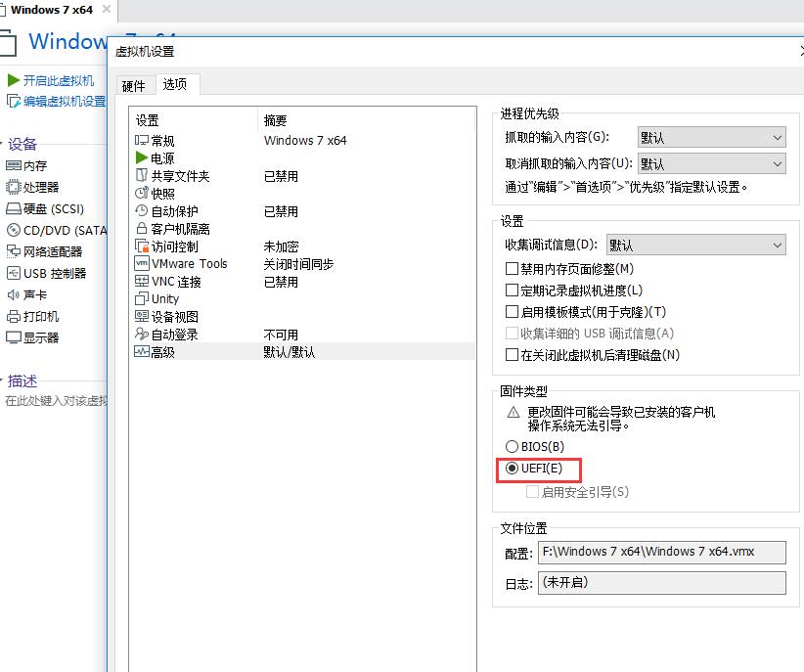Screen dimensions: 804x672
Task: Select the Unity settings icon
Action: [x=142, y=298]
